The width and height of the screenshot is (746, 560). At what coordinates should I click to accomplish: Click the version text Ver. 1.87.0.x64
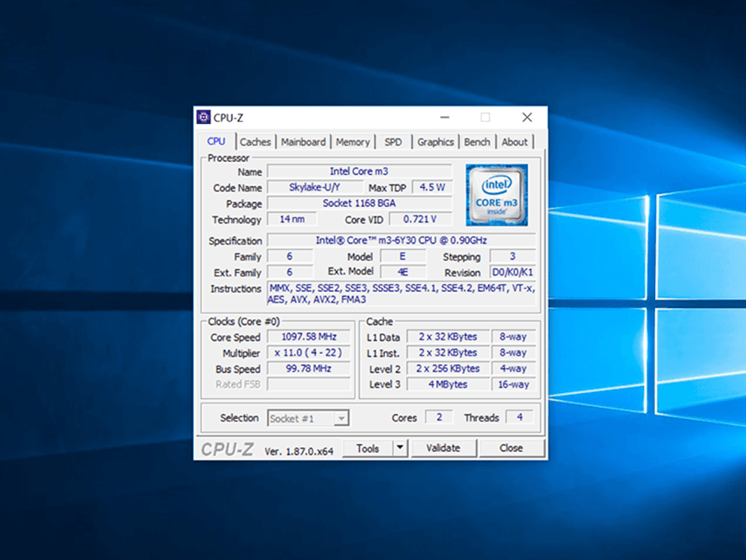tap(299, 452)
